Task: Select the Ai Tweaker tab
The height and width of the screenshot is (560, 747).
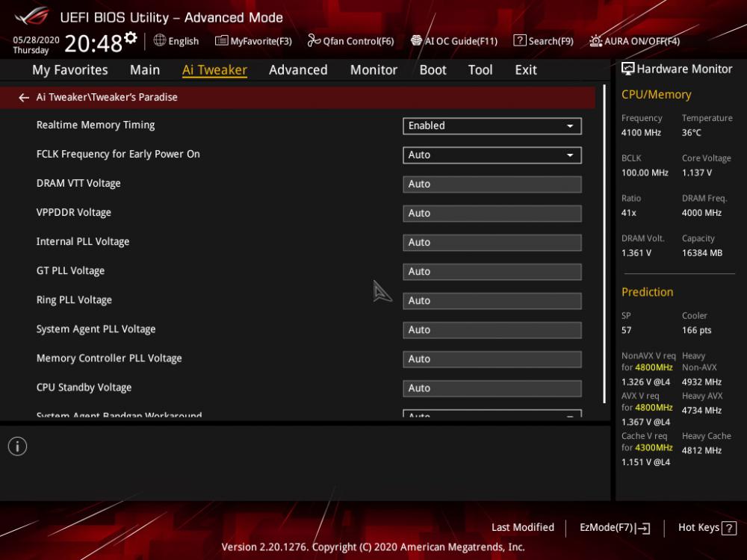Action: click(x=214, y=70)
